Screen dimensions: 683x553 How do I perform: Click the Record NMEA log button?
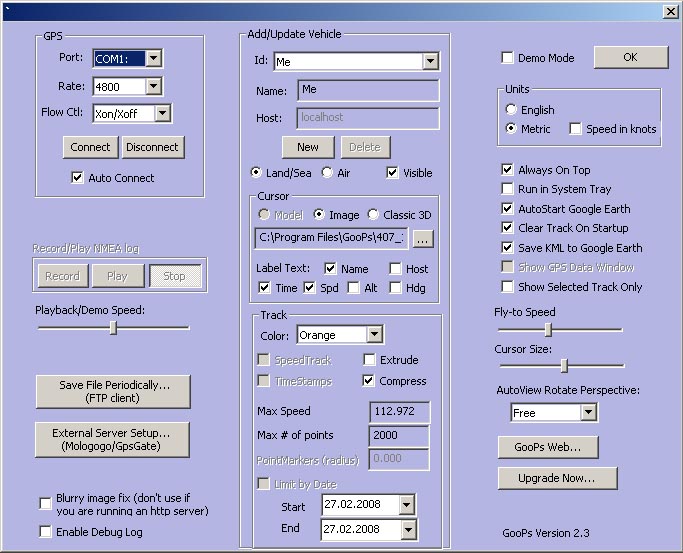pos(63,276)
